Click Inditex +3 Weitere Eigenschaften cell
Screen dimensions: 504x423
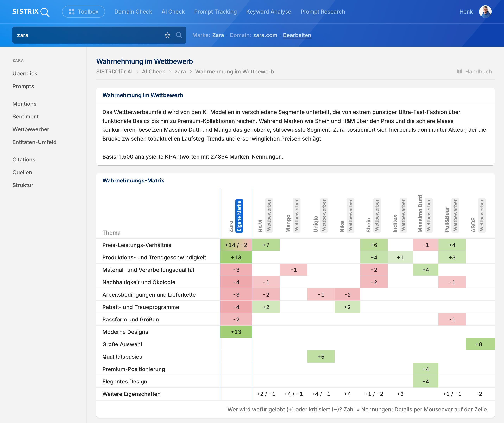click(x=400, y=394)
